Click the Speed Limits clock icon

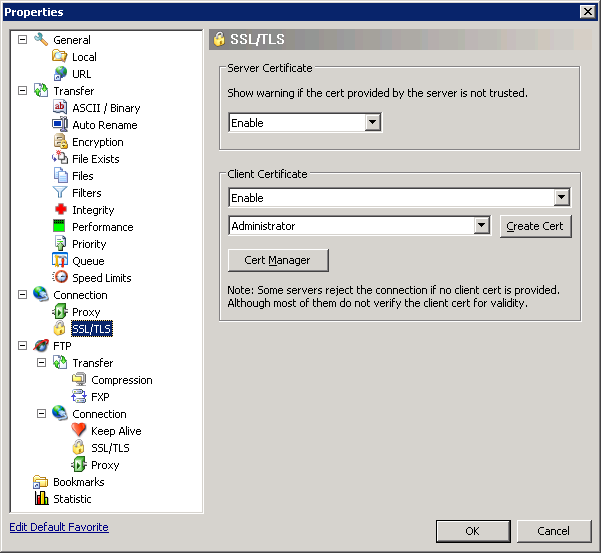coord(60,278)
